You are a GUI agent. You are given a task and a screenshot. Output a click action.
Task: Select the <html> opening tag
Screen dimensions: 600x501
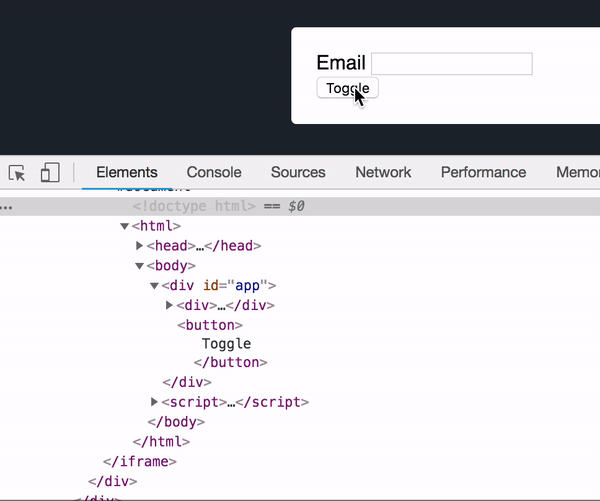(156, 226)
